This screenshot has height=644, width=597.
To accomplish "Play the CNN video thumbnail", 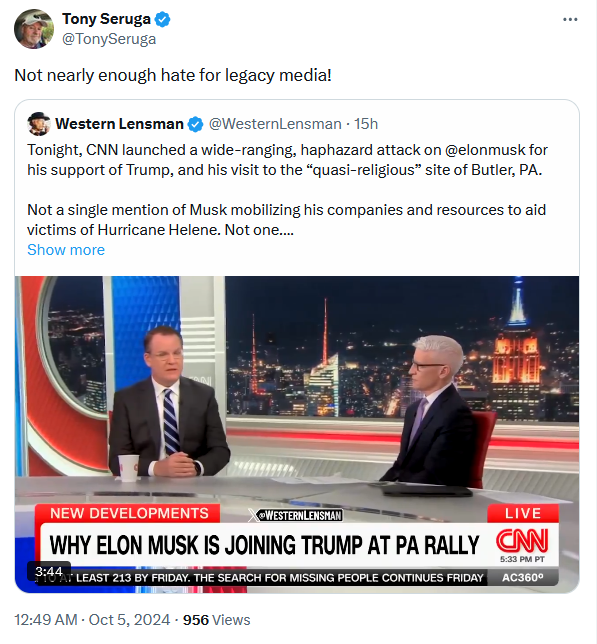I will (x=297, y=434).
